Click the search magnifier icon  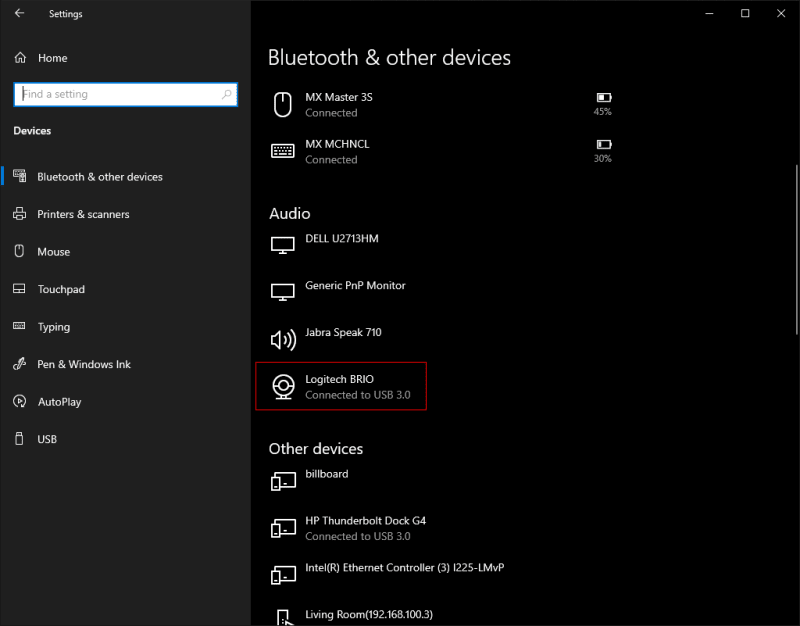[x=227, y=94]
